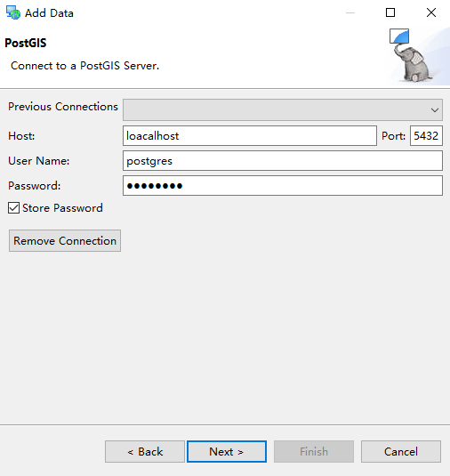Click the Host field containing loacalhost
The width and height of the screenshot is (450, 476).
click(250, 136)
